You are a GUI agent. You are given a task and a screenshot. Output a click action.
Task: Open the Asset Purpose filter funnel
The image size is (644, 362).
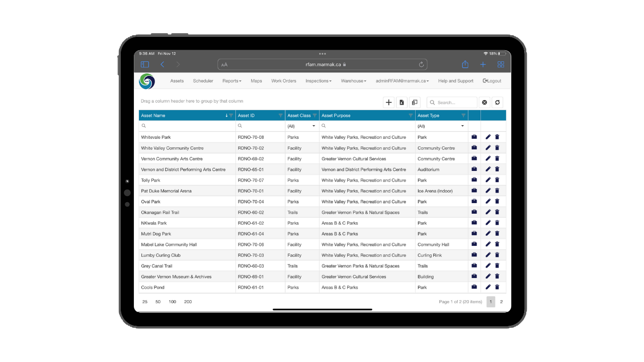pyautogui.click(x=411, y=115)
